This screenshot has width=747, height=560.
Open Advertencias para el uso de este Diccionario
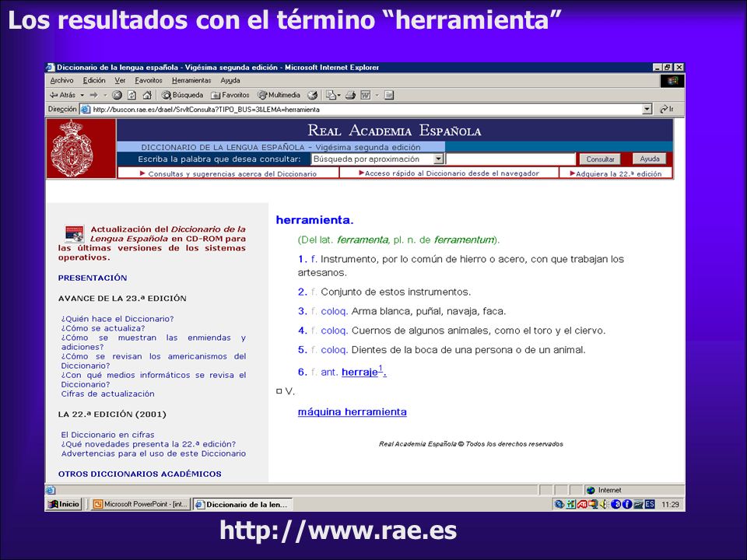[x=153, y=453]
